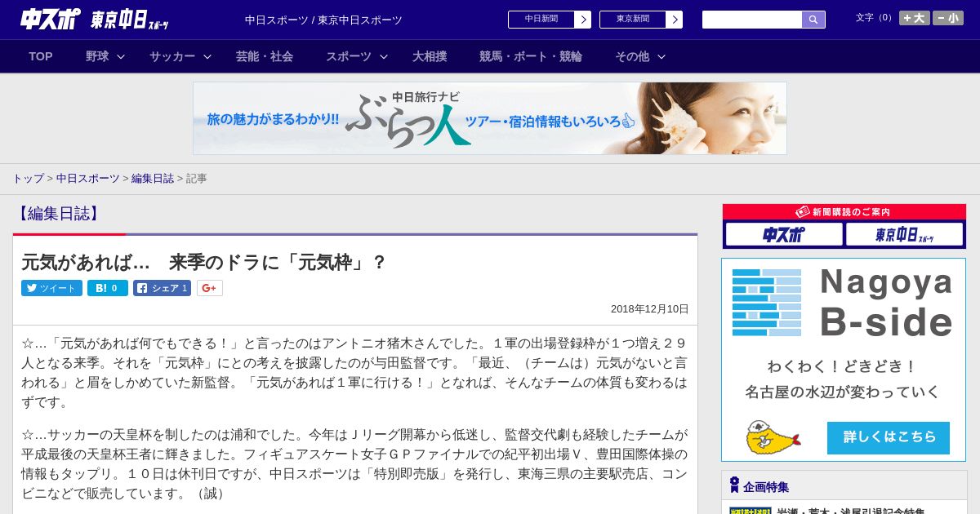This screenshot has height=514, width=980.
Task: Click the 【編集日誌】 section title
Action: [58, 214]
